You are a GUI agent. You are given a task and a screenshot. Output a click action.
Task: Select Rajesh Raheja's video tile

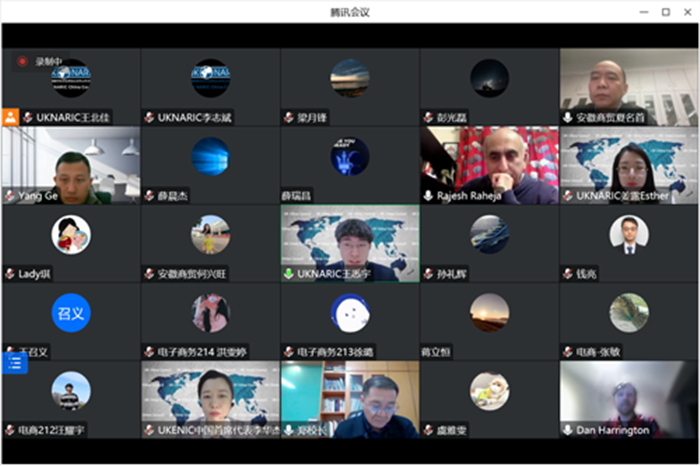coord(489,163)
